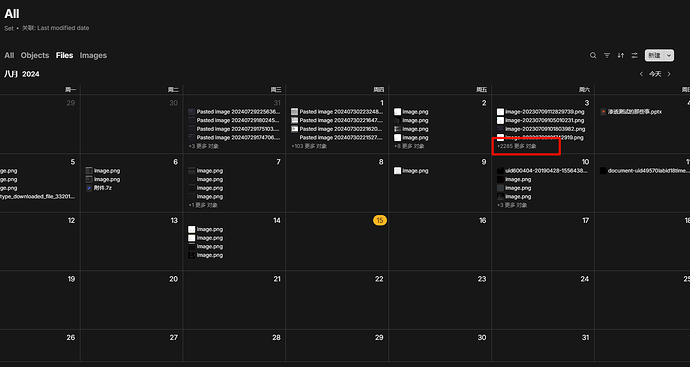Image resolution: width=690 pixels, height=367 pixels.
Task: Click thumbnail of image-20230709112829739.png
Action: click(x=500, y=112)
